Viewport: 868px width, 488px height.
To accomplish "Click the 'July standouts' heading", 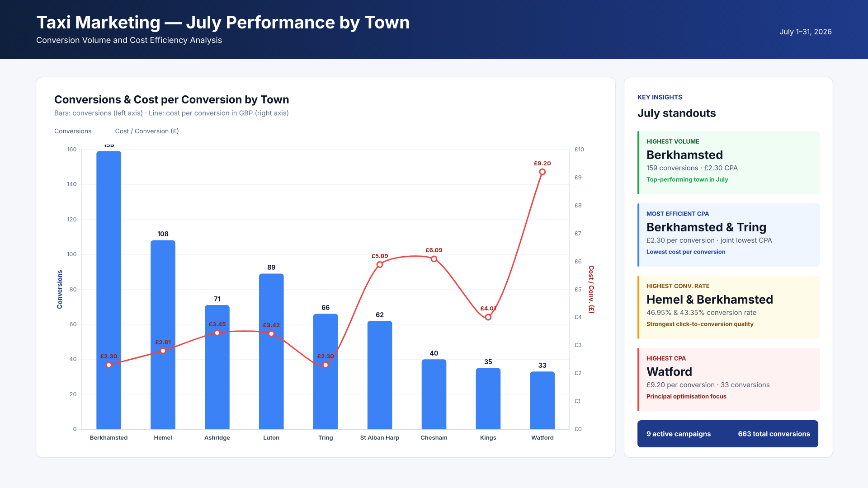I will tap(677, 113).
